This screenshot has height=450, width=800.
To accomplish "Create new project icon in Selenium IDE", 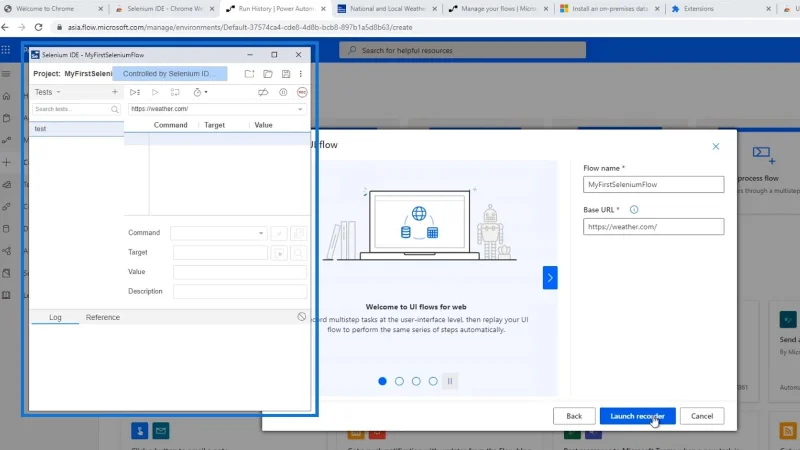I will click(249, 74).
